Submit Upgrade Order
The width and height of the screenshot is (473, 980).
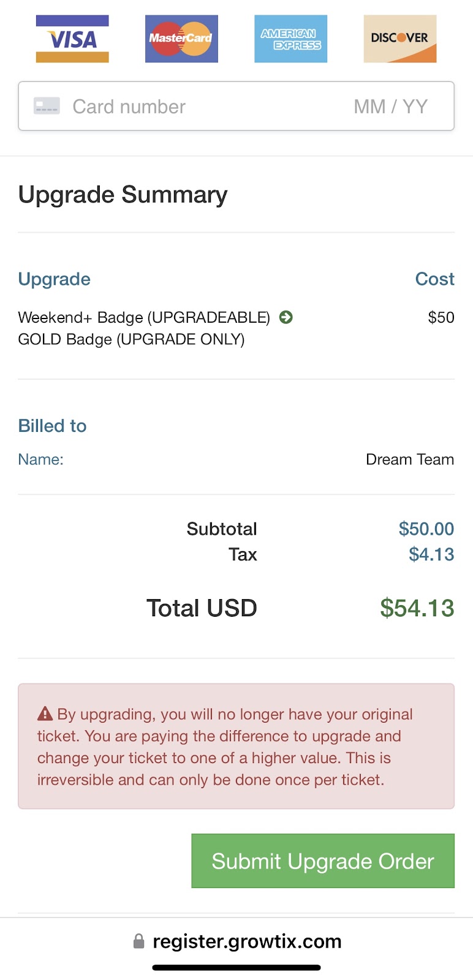pyautogui.click(x=323, y=861)
